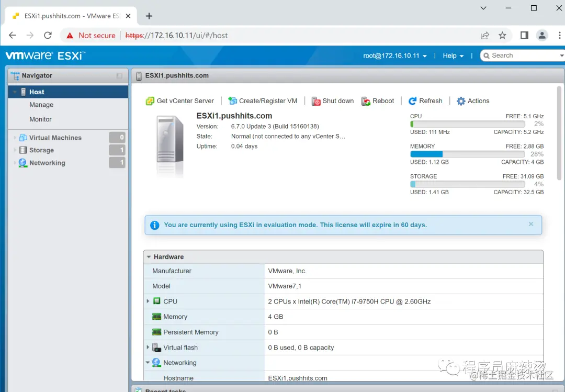
Task: Expand the Storage tree node
Action: point(15,150)
